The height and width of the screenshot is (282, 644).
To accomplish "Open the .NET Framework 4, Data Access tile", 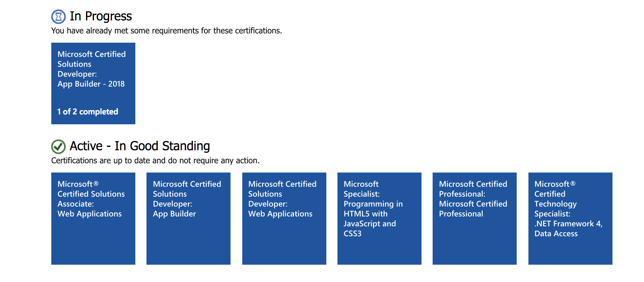I will coord(570,219).
